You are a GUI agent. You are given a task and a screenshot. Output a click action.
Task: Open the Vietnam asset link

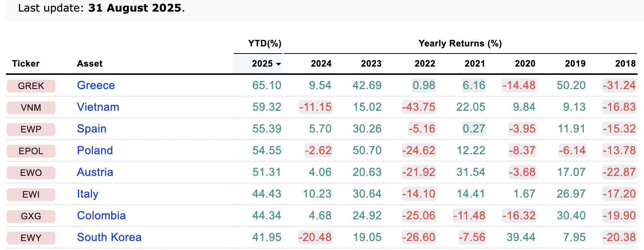[x=98, y=107]
